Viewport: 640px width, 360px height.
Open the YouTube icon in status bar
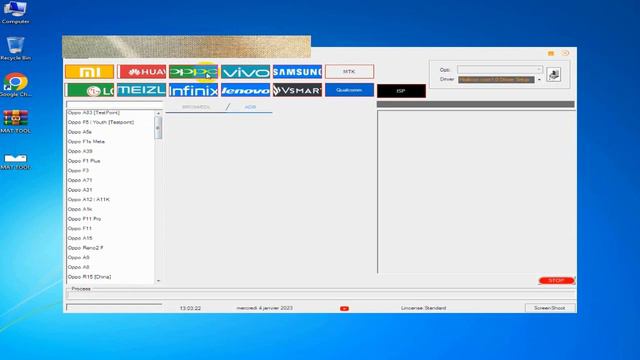344,309
